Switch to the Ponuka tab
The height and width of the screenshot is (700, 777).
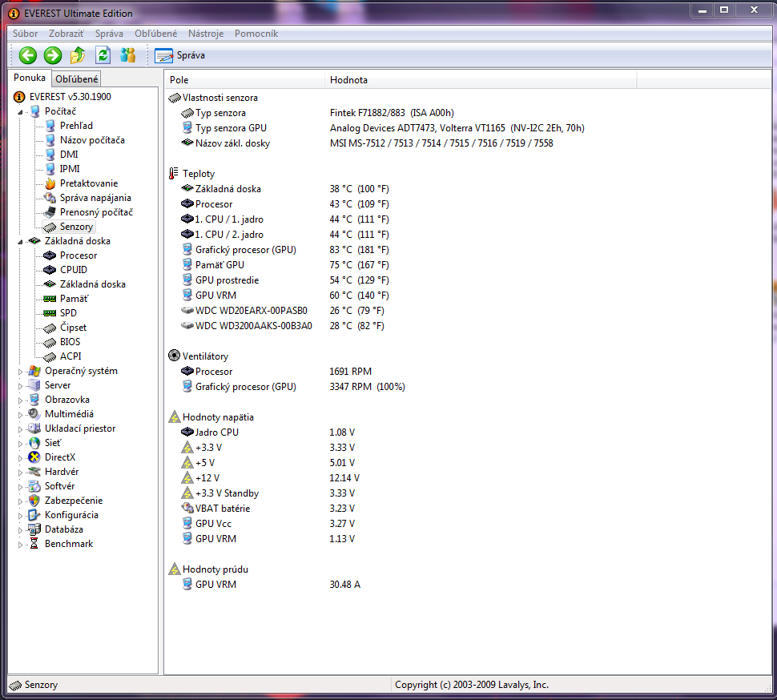29,78
